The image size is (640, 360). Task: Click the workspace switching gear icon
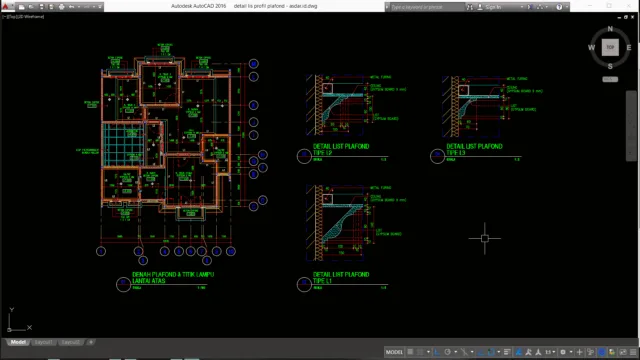point(563,352)
